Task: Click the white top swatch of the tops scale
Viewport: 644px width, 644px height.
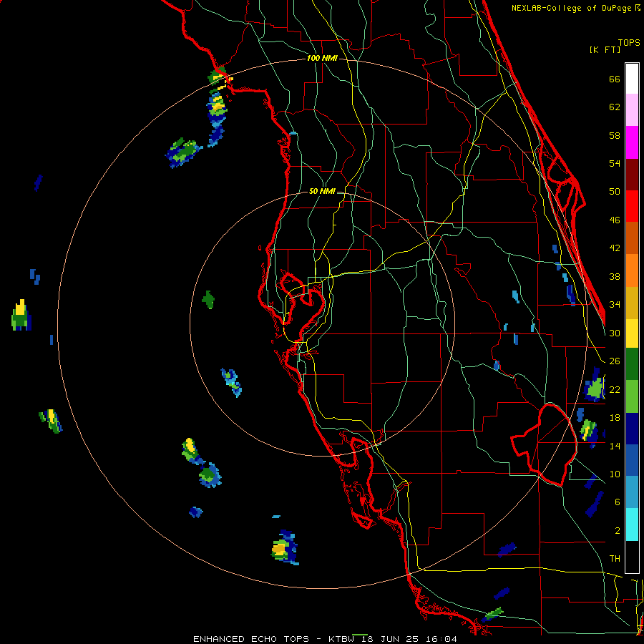Action: (632, 79)
